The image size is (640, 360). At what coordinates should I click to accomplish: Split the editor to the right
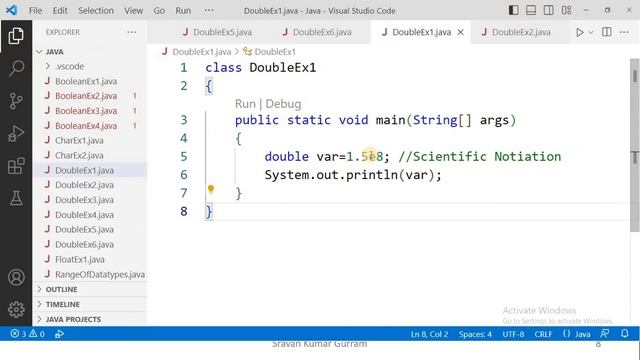click(607, 32)
